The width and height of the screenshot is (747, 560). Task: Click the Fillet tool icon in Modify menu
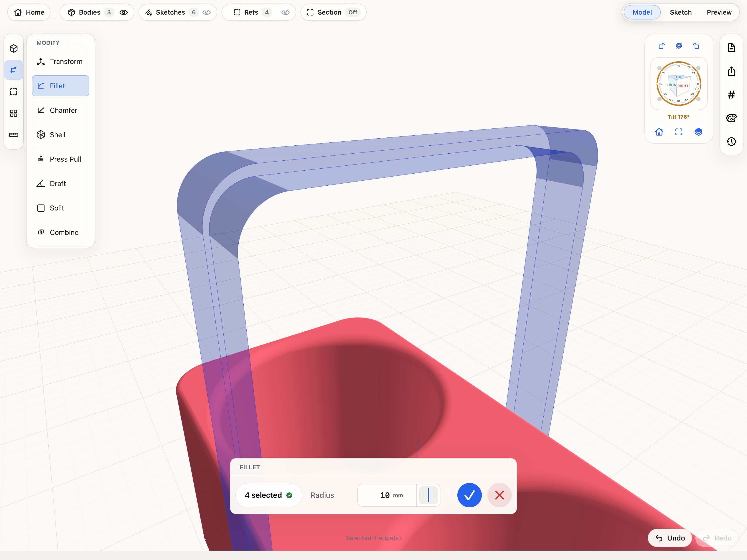click(41, 86)
